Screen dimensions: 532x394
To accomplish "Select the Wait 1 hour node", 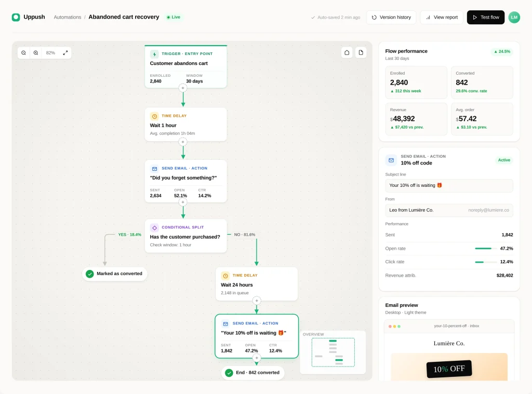I will tap(185, 125).
